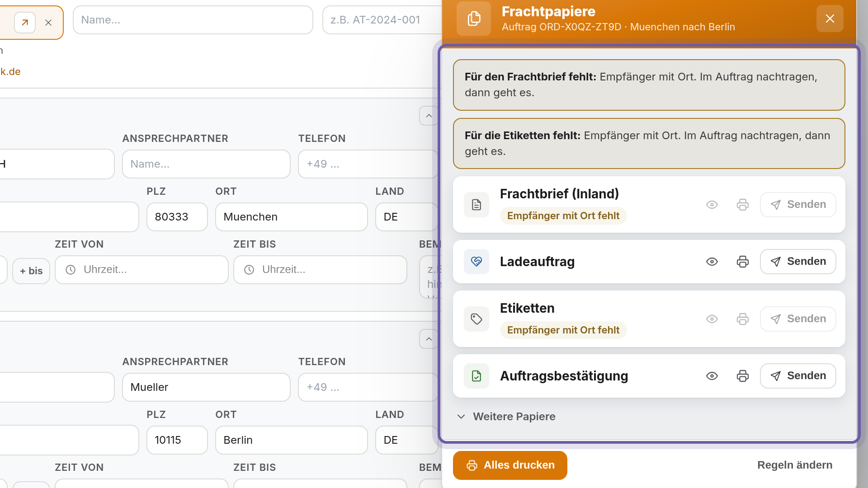The image size is (868, 488).
Task: Click the Ansprechpartner field containing Mueller
Action: pos(206,387)
